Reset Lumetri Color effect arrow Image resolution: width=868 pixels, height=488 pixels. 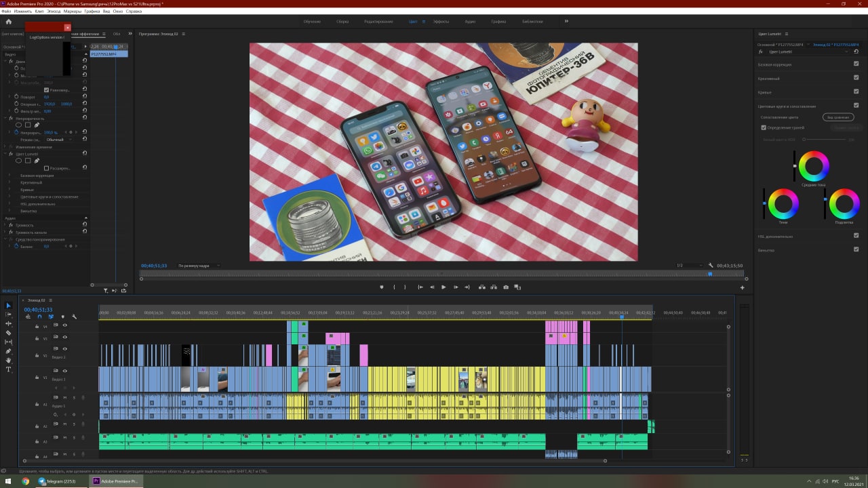click(856, 52)
